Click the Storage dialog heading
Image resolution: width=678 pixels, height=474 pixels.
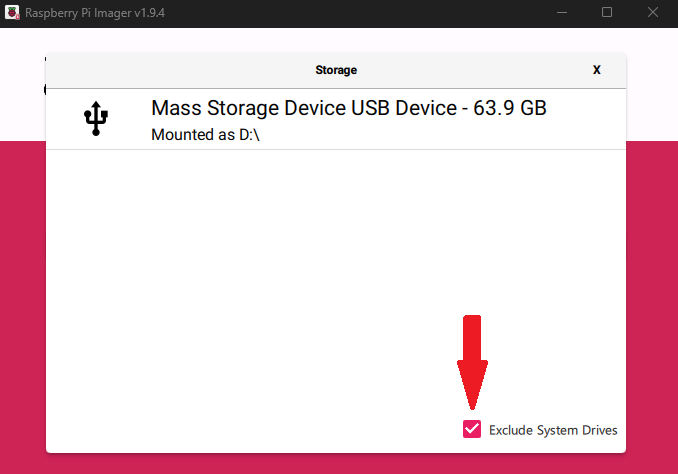tap(336, 70)
